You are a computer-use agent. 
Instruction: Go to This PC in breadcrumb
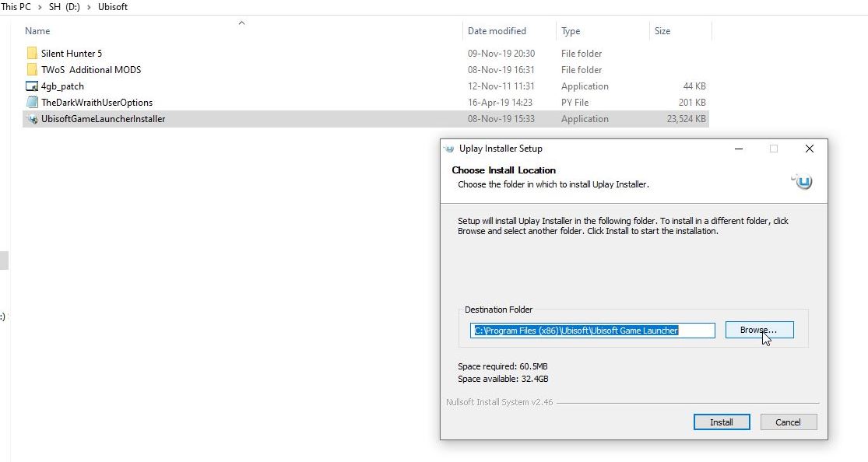pyautogui.click(x=16, y=7)
